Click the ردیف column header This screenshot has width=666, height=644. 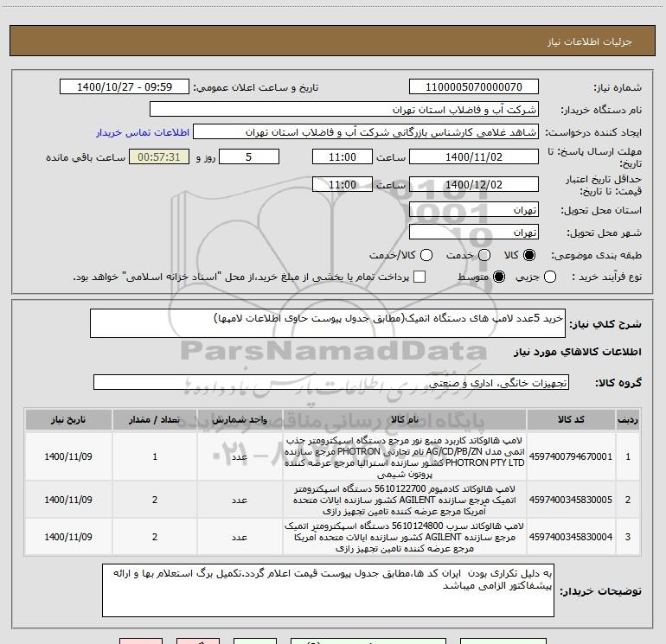tap(628, 419)
